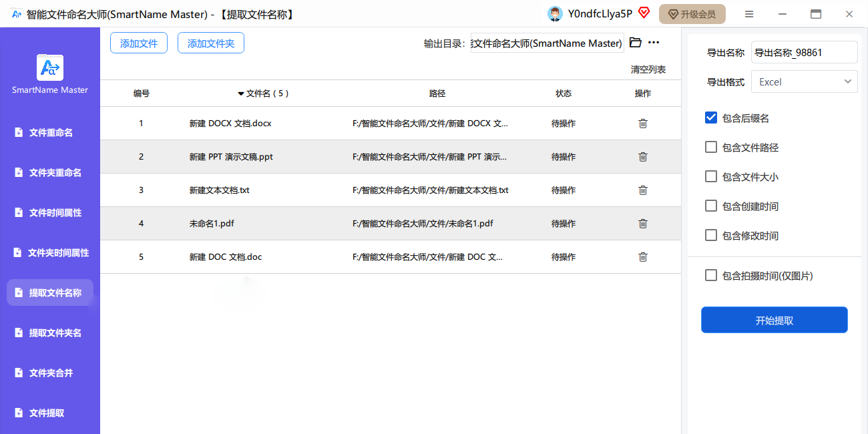Click the 添加文件夹 button
Image resolution: width=868 pixels, height=434 pixels.
[x=211, y=43]
